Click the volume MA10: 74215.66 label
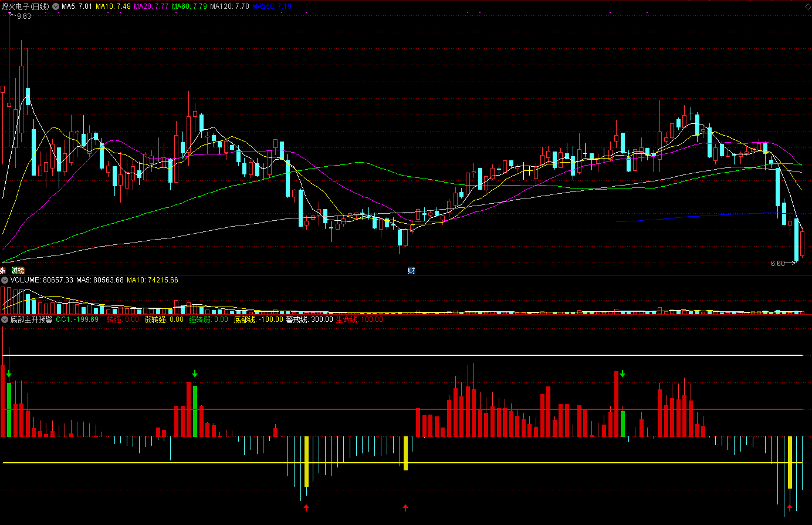The image size is (812, 525). click(153, 280)
